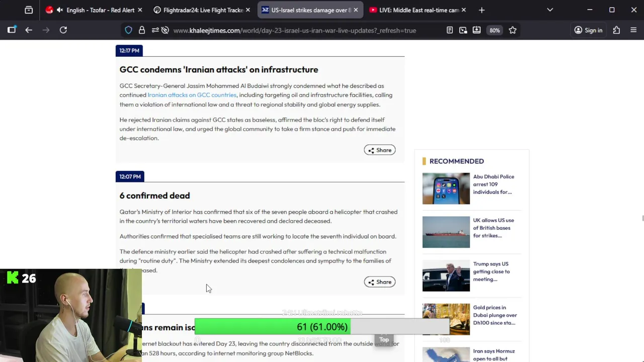Open tracking protection shield info
The width and height of the screenshot is (644, 362).
[128, 30]
